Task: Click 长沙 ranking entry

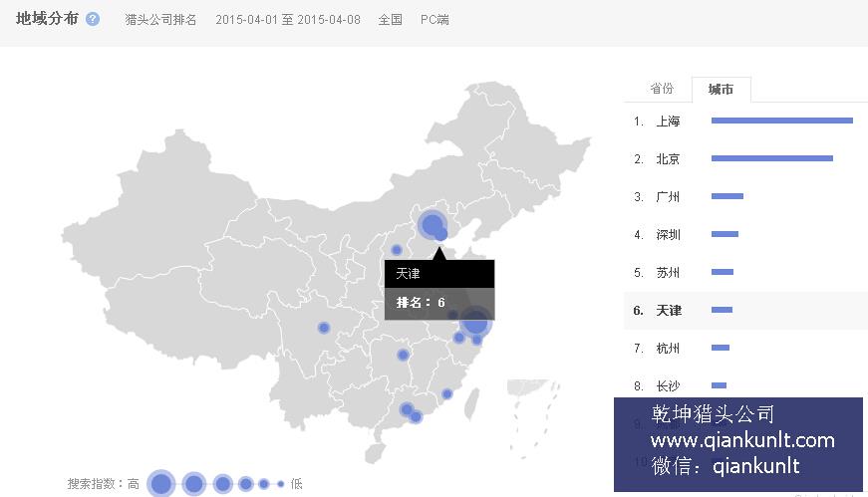Action: 668,386
